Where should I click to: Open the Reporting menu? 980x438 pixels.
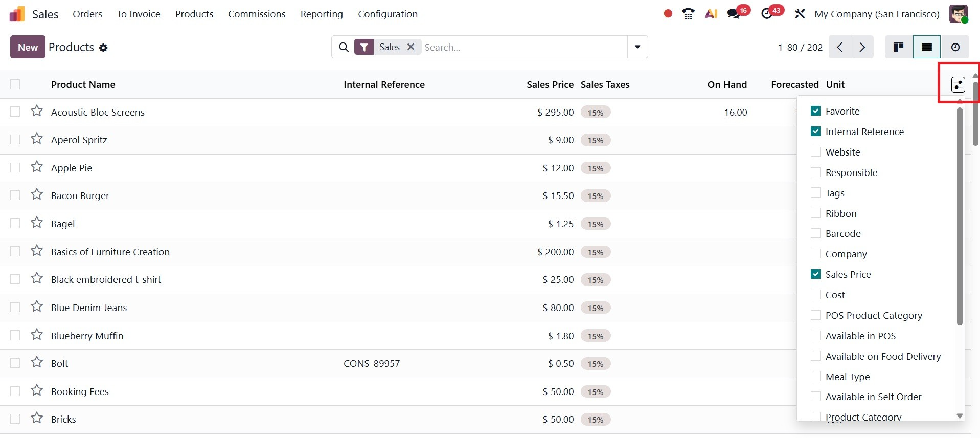point(322,14)
